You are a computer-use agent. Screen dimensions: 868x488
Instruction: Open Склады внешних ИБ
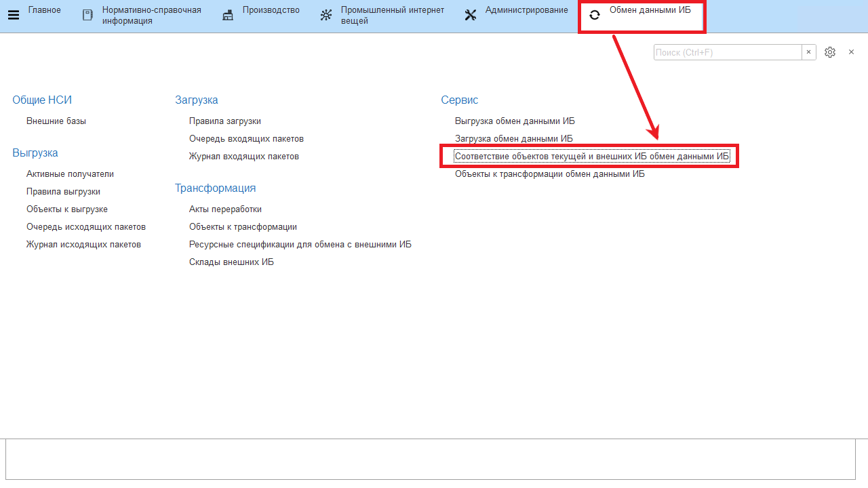231,262
